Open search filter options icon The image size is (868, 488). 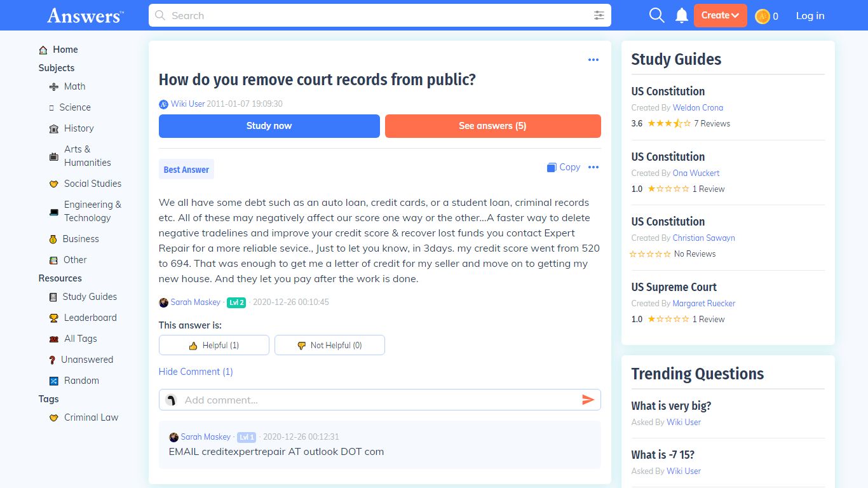tap(599, 15)
